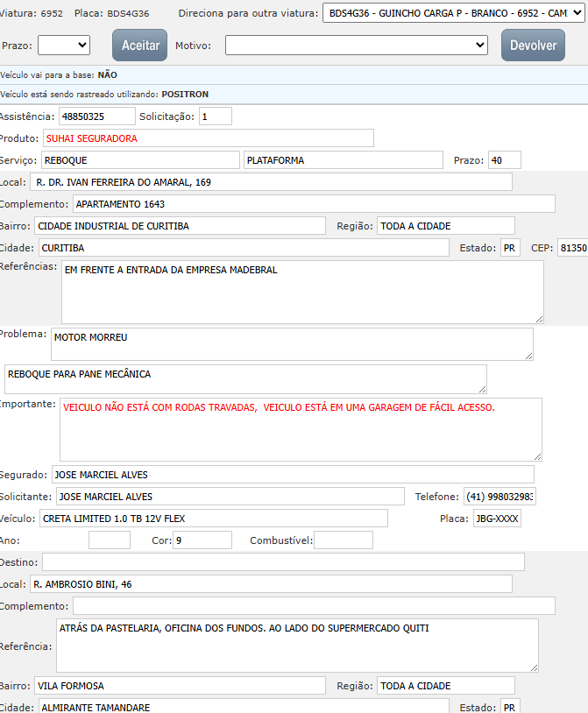
Task: Click the Assistência number field
Action: tap(96, 116)
